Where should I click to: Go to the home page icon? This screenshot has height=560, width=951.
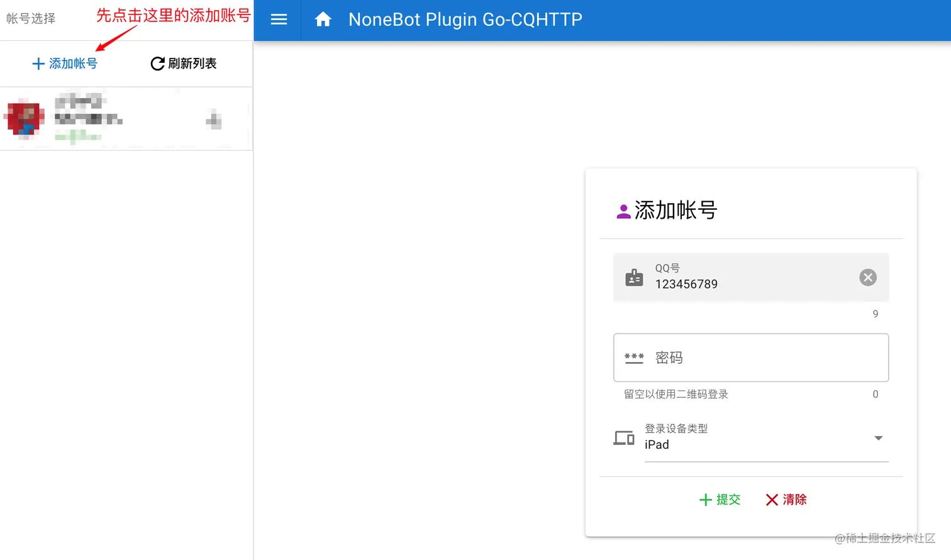(323, 19)
